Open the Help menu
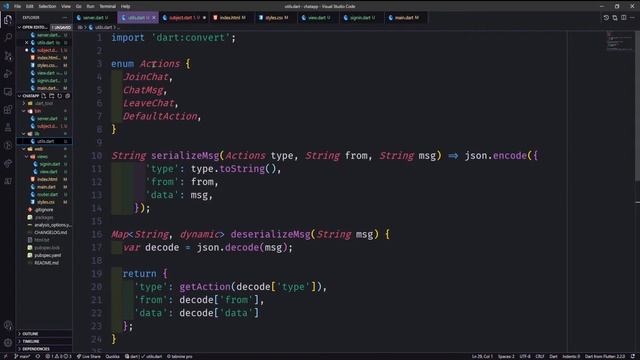The height and width of the screenshot is (360, 640). 125,7
